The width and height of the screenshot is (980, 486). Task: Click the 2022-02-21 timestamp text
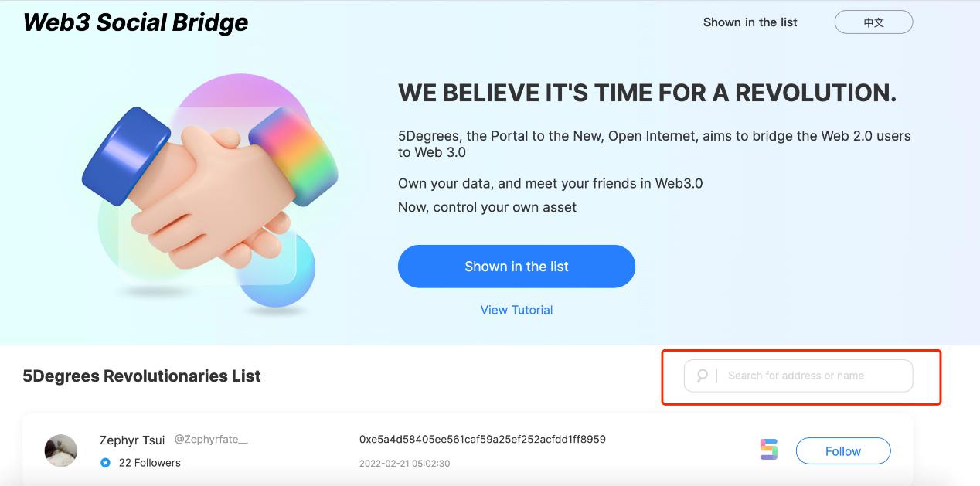(x=404, y=464)
